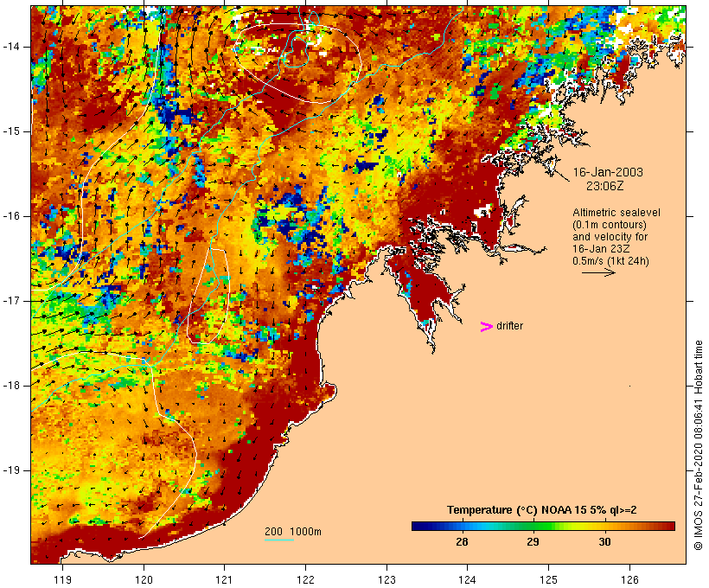709x588 pixels.
Task: Click latitude label -17
Action: point(11,301)
